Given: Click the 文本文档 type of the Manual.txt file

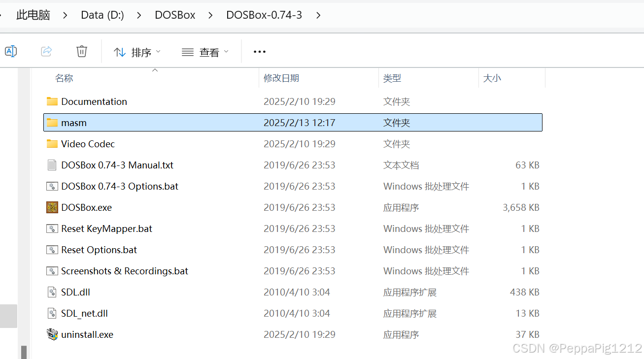Looking at the screenshot, I should (401, 165).
